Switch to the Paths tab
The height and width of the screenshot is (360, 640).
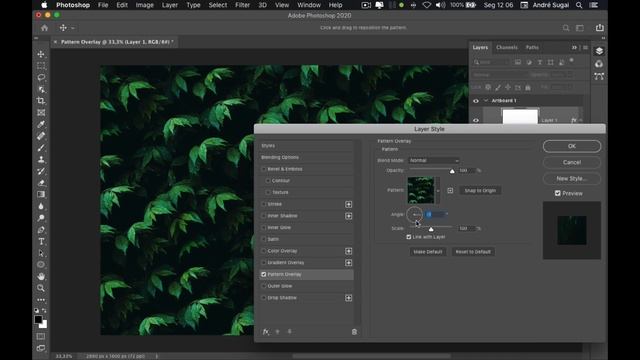(532, 47)
